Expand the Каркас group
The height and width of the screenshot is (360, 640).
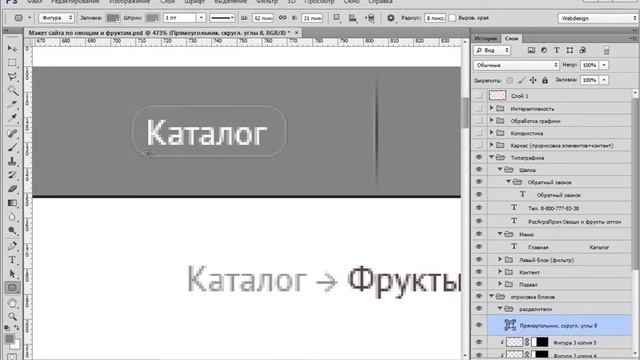[x=492, y=145]
